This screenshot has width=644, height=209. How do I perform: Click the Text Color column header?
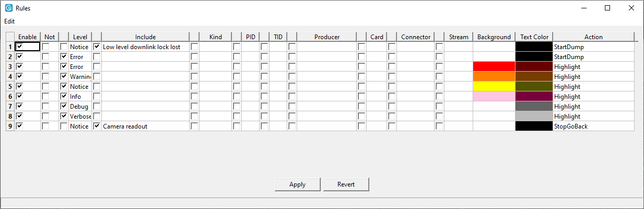pyautogui.click(x=534, y=37)
